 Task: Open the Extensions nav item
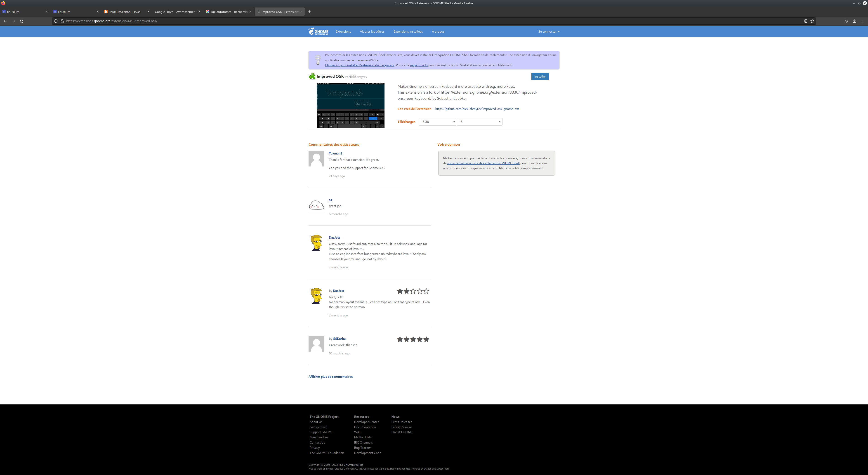click(343, 31)
